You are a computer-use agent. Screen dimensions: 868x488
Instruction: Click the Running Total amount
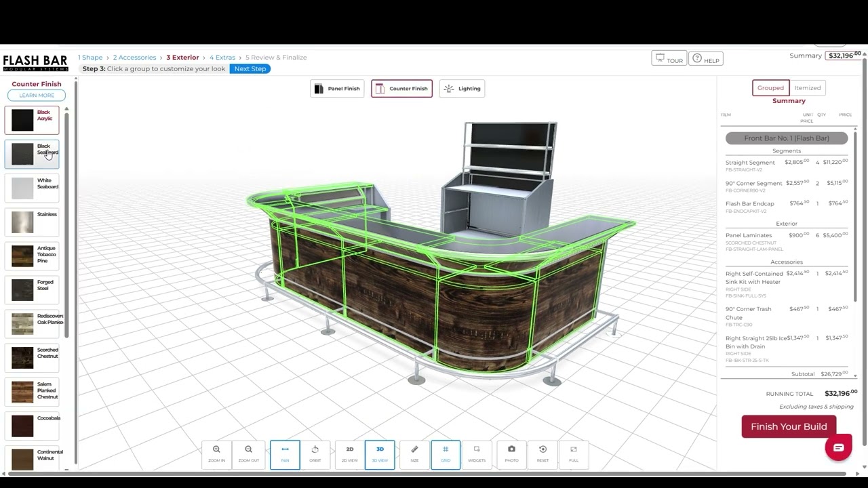[841, 393]
